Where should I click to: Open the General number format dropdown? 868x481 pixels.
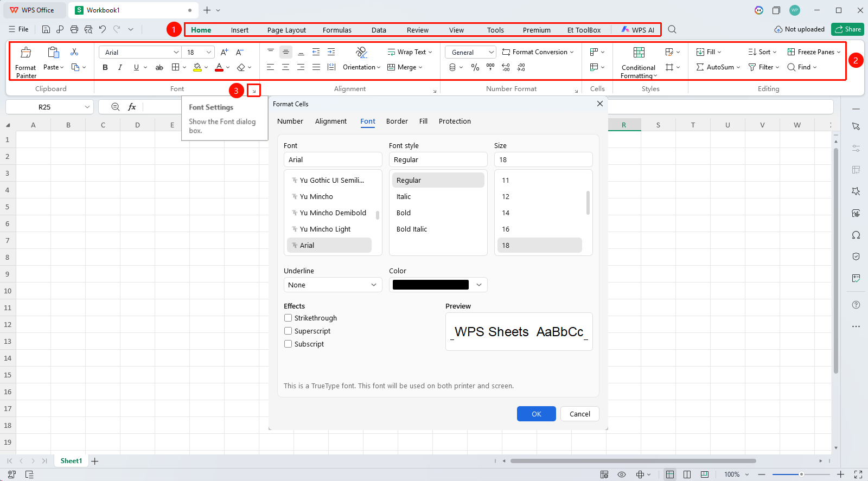[470, 52]
